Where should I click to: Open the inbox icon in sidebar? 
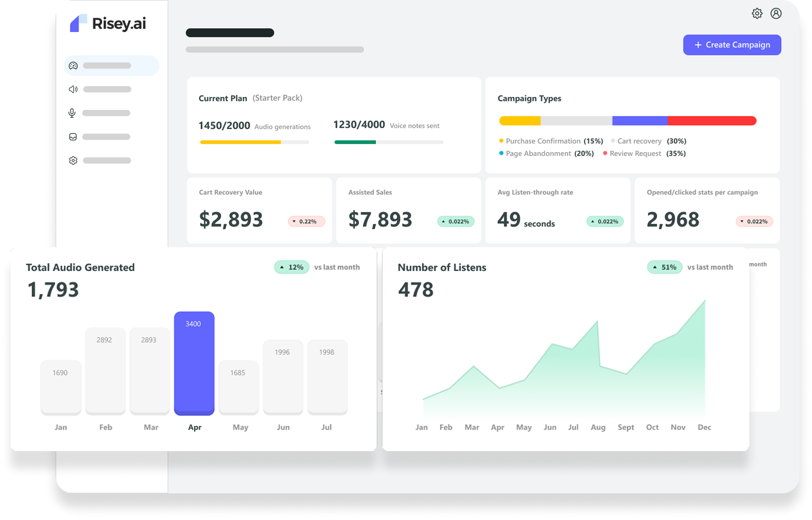point(73,136)
